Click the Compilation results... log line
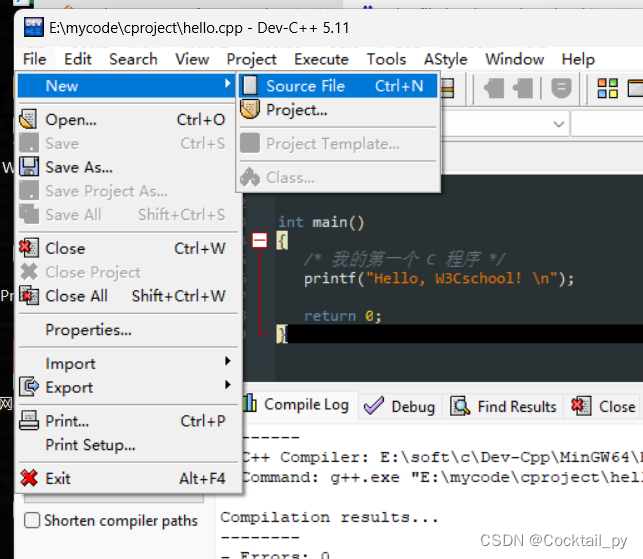This screenshot has height=559, width=643. tap(329, 517)
